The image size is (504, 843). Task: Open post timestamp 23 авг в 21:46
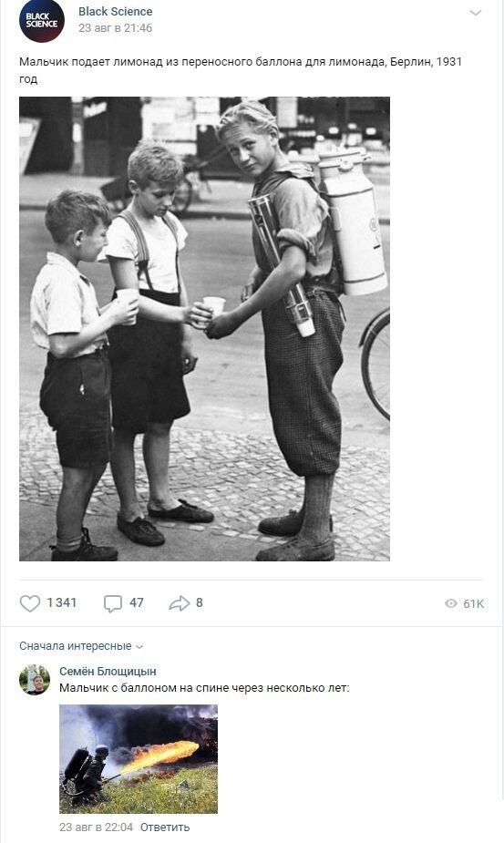click(x=115, y=28)
